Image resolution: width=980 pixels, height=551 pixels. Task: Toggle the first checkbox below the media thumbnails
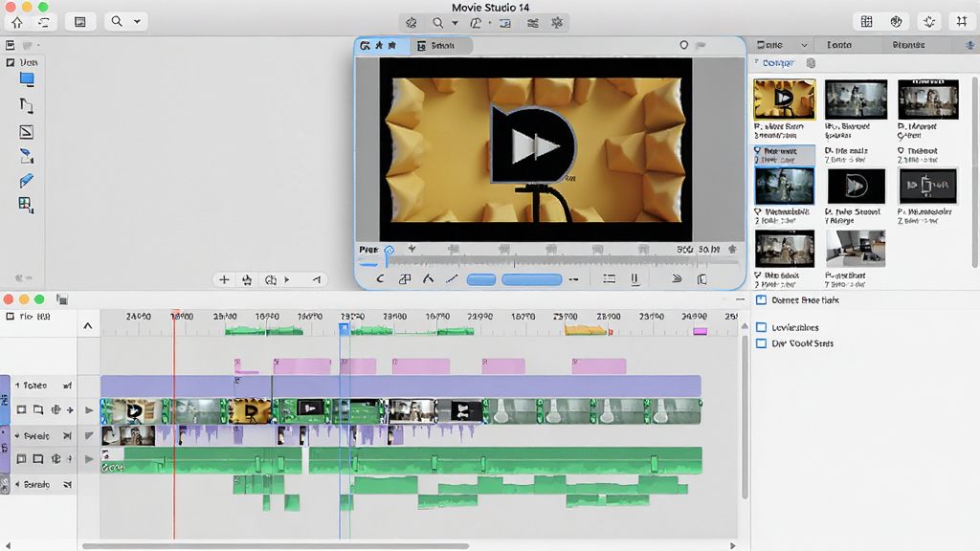point(761,299)
